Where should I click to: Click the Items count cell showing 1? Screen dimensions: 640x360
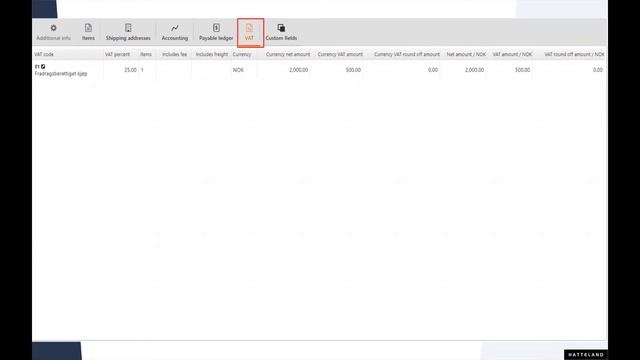tap(142, 70)
